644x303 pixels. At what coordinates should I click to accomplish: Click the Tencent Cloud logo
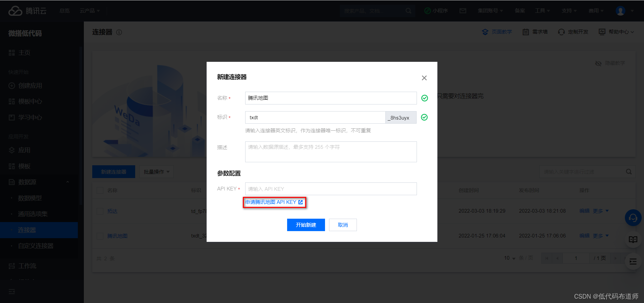pyautogui.click(x=28, y=11)
